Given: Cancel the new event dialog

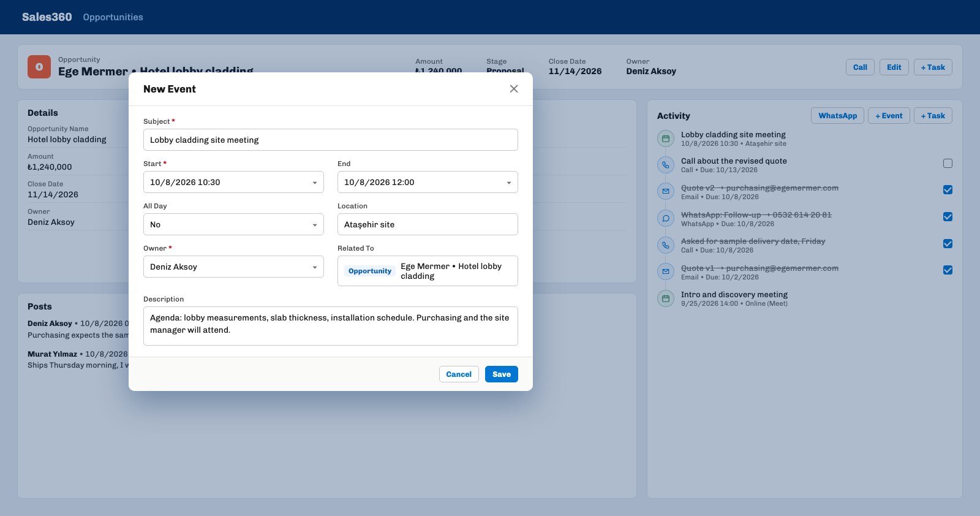Looking at the screenshot, I should (x=459, y=374).
